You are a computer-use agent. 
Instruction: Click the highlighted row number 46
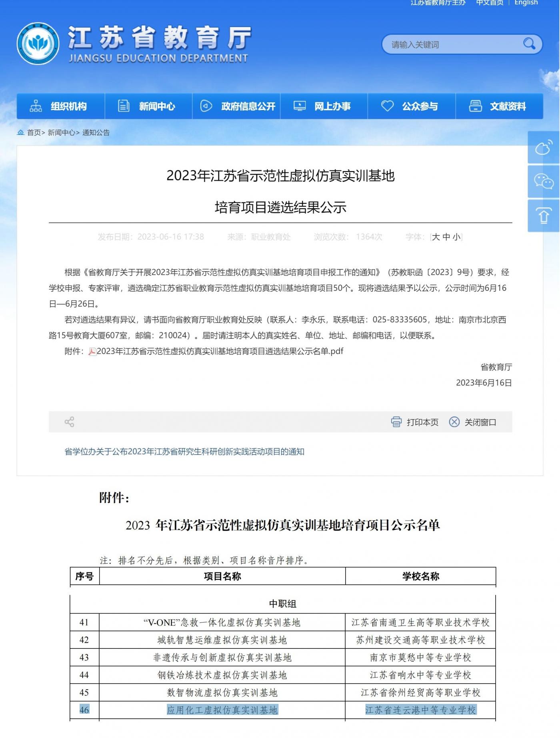(84, 710)
